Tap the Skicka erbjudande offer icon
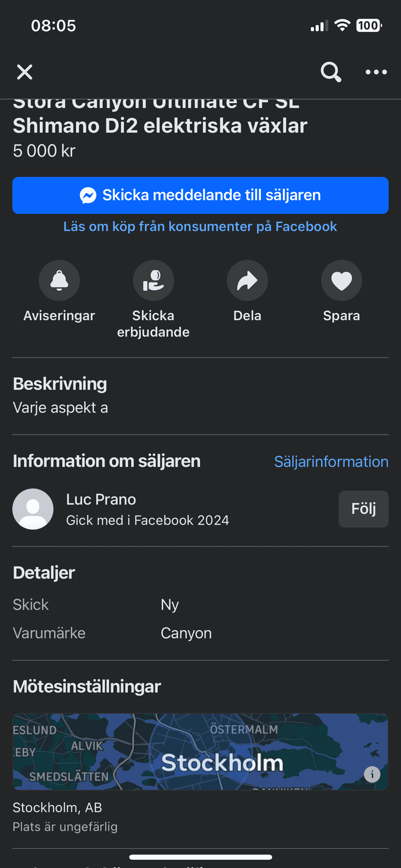 153,280
